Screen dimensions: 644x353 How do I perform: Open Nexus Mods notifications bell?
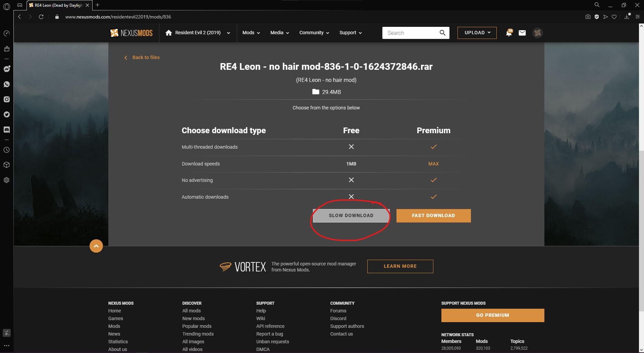point(509,33)
